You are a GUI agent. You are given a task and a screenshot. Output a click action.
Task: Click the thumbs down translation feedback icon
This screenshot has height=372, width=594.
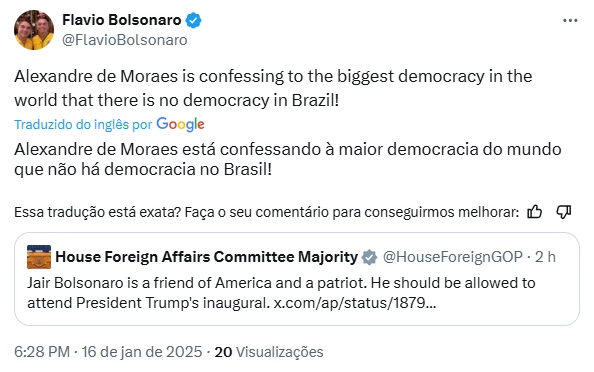click(x=564, y=212)
